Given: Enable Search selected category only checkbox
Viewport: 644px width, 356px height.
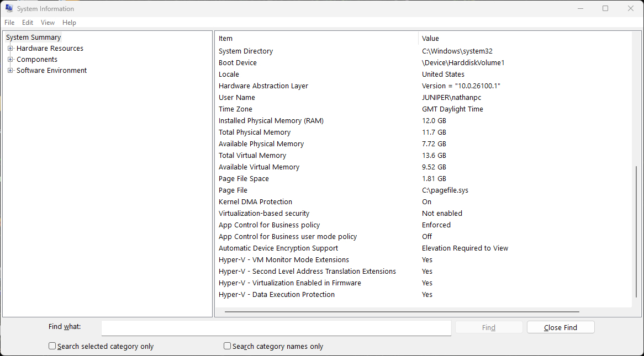Looking at the screenshot, I should tap(52, 346).
